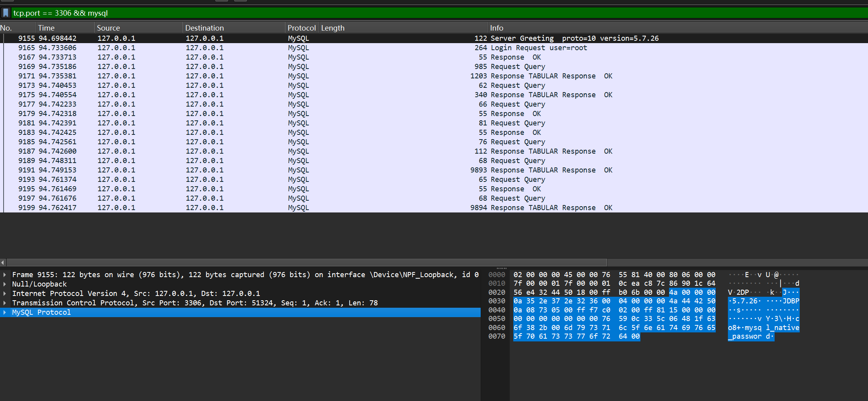
Task: Expand Internet Protocol Version 4 section
Action: click(x=5, y=294)
